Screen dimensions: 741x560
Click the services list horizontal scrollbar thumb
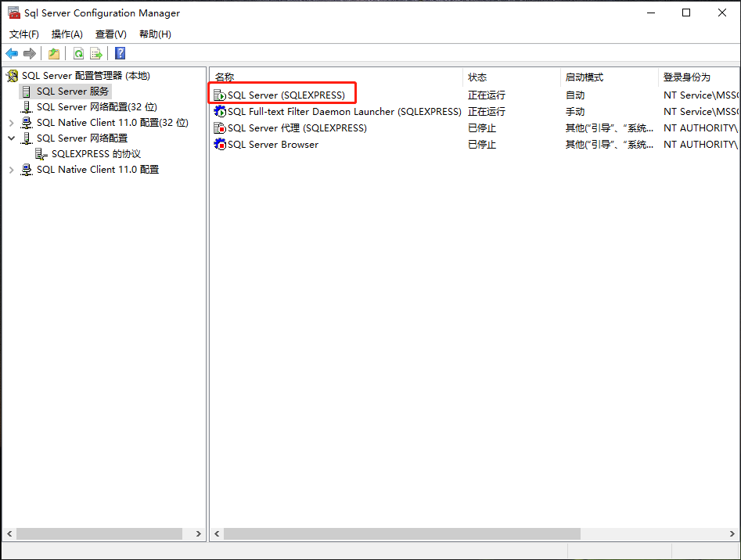point(402,533)
